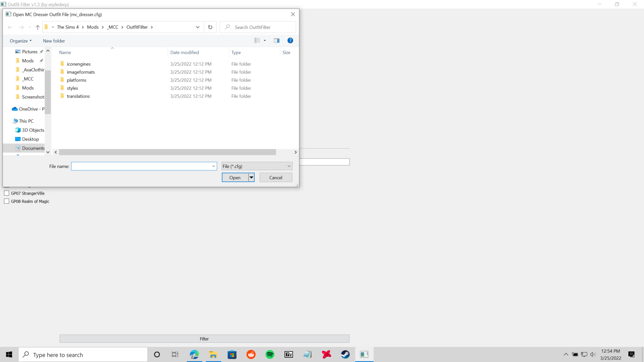The image size is (644, 362).
Task: Select the Mods breadcrumb in address bar
Action: pyautogui.click(x=93, y=27)
